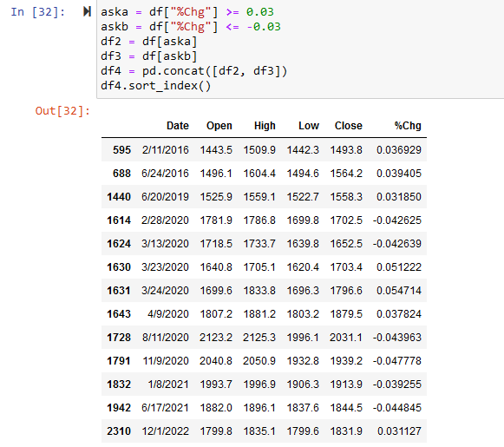Click the run cell icon beside In [32]
Image resolution: width=504 pixels, height=447 pixels.
click(x=87, y=12)
